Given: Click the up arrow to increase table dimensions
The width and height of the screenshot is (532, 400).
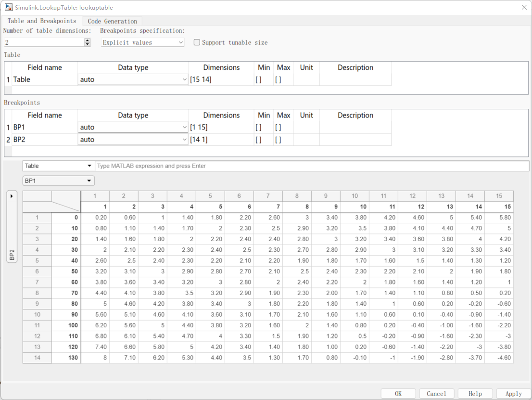Looking at the screenshot, I should click(87, 40).
